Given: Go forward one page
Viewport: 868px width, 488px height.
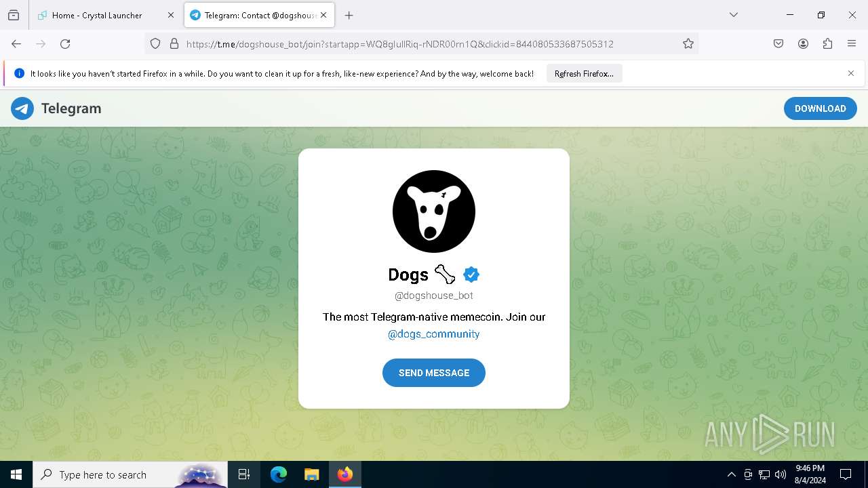Looking at the screenshot, I should (x=41, y=44).
